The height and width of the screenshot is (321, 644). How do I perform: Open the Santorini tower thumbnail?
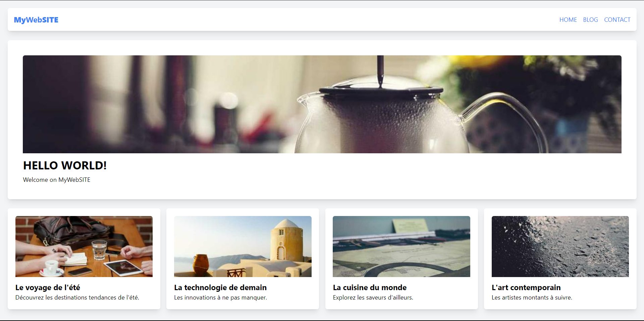(x=243, y=247)
